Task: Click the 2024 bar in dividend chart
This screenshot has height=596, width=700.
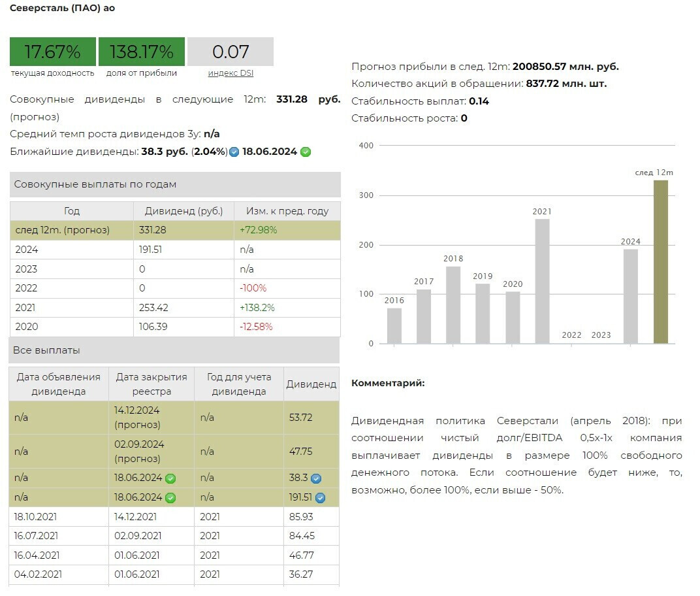Action: pyautogui.click(x=630, y=296)
